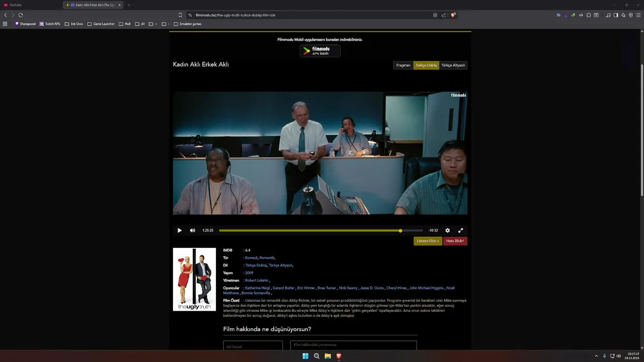Image resolution: width=644 pixels, height=362 pixels.
Task: Open Bonnie Somerville actor link
Action: (x=256, y=293)
